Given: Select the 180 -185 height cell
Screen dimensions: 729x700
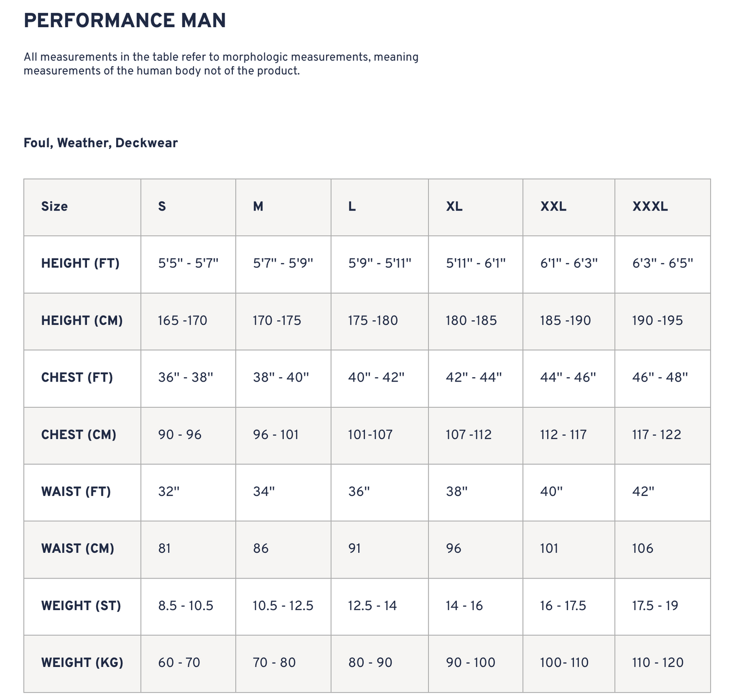Looking at the screenshot, I should click(x=471, y=321).
